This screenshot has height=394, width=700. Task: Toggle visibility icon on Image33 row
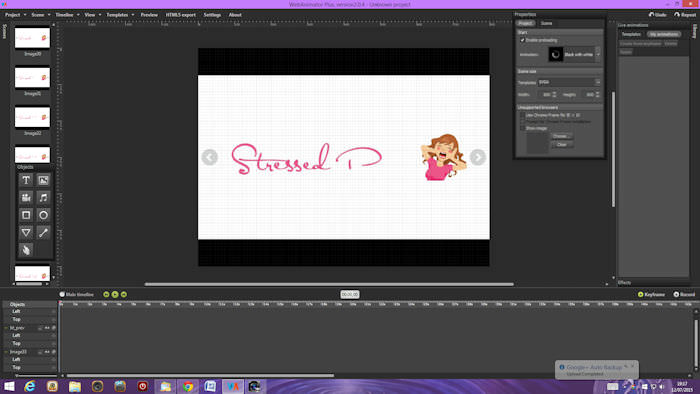[x=46, y=352]
